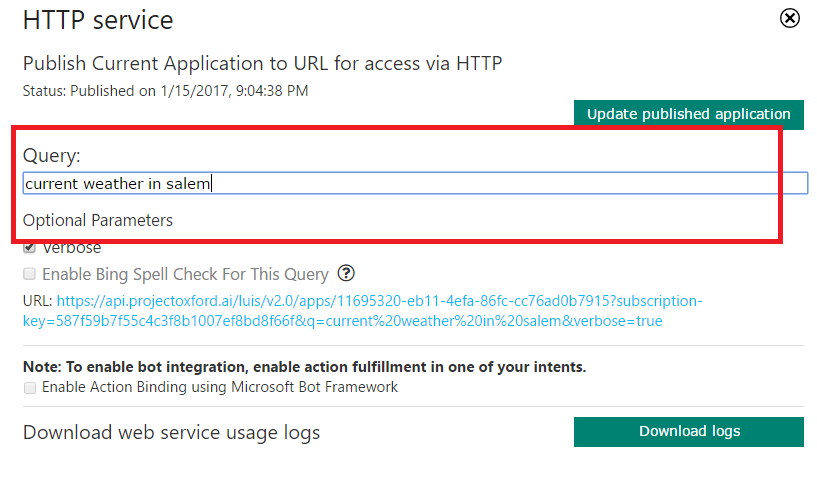The height and width of the screenshot is (492, 817).
Task: Tick the Bing Spell Check checkbox box
Action: (30, 274)
